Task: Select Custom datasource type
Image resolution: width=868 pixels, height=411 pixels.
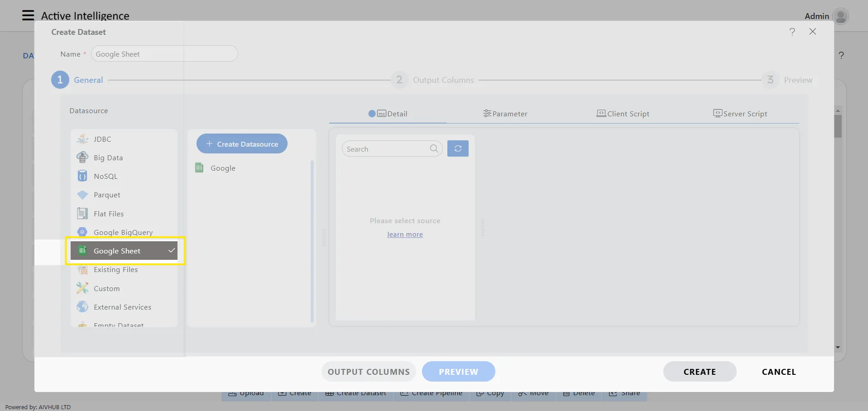Action: (x=124, y=288)
